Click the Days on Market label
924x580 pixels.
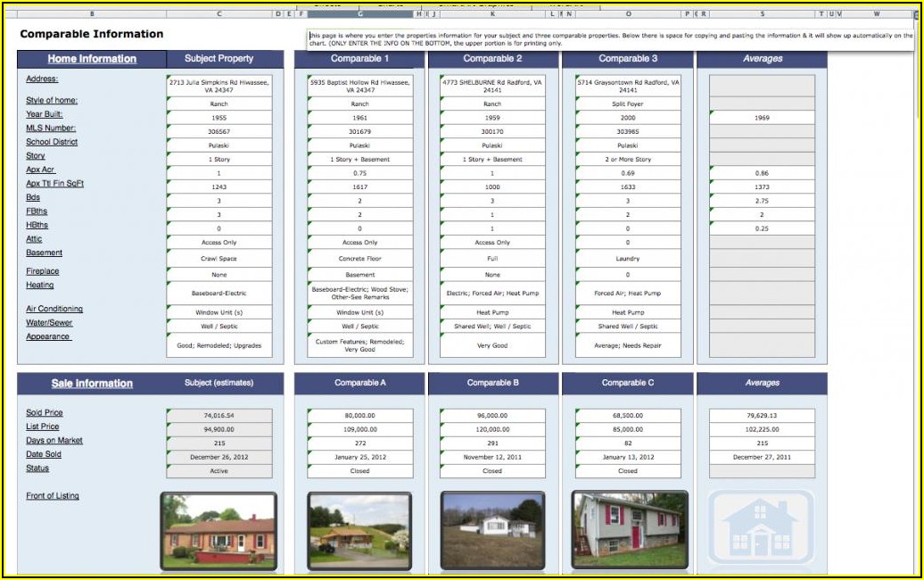coord(54,441)
